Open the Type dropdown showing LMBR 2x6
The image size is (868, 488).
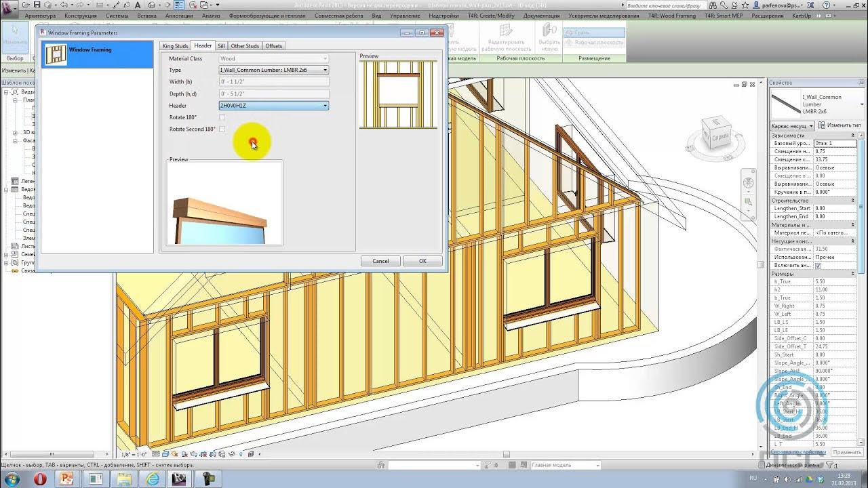pos(274,70)
